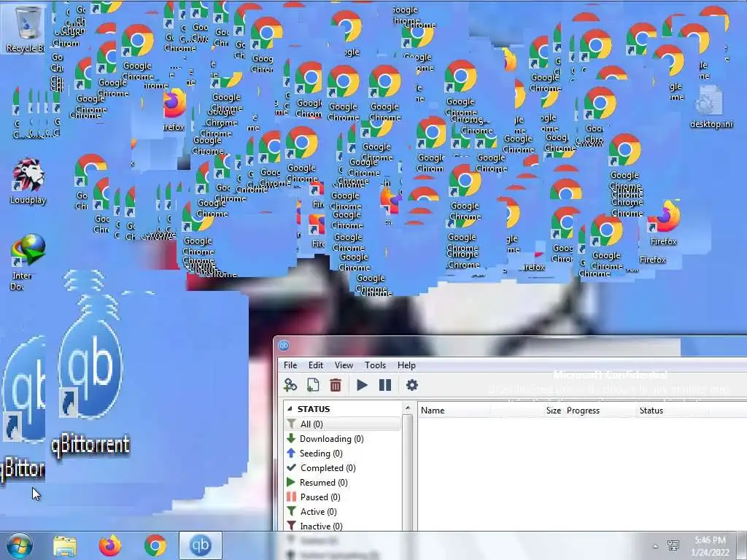Collapse the STATUS section in sidebar
Screen dimensions: 747x560
[x=290, y=408]
